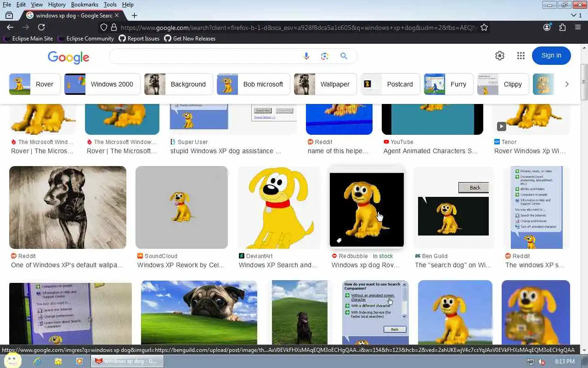Open Google quick settings gear
This screenshot has width=588, height=368.
[500, 56]
